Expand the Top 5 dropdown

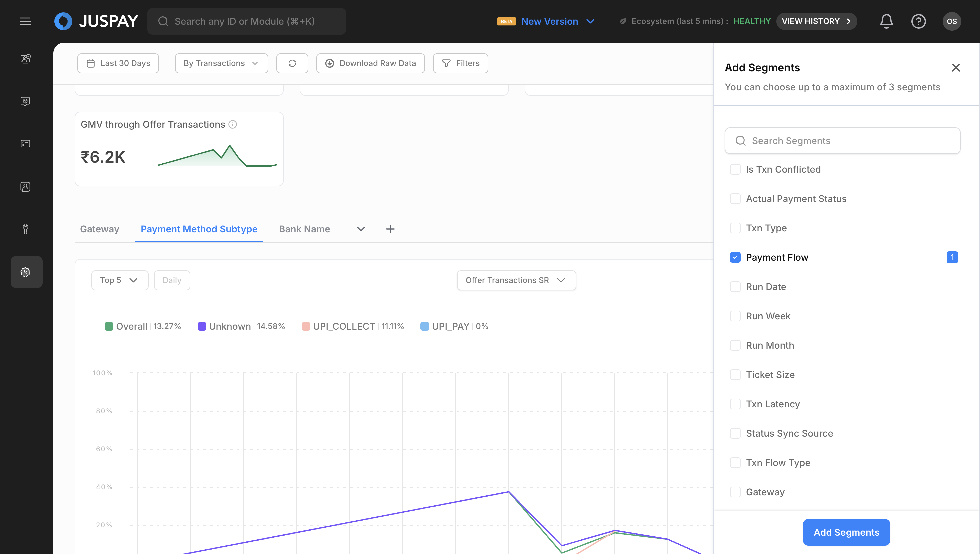click(119, 280)
